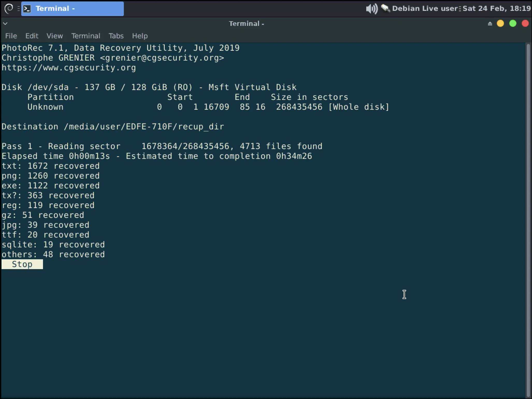The width and height of the screenshot is (532, 399).
Task: Open the Help menu
Action: tap(140, 36)
